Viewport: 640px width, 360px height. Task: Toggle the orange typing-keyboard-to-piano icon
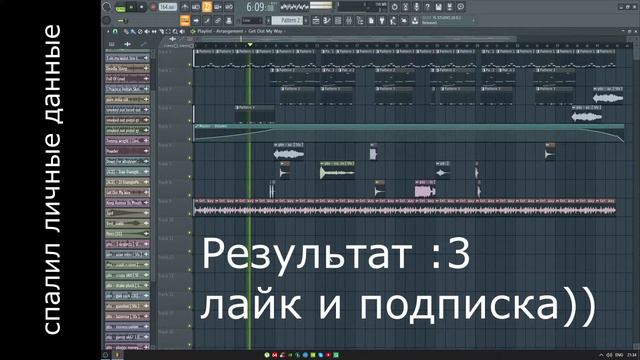coord(185,20)
